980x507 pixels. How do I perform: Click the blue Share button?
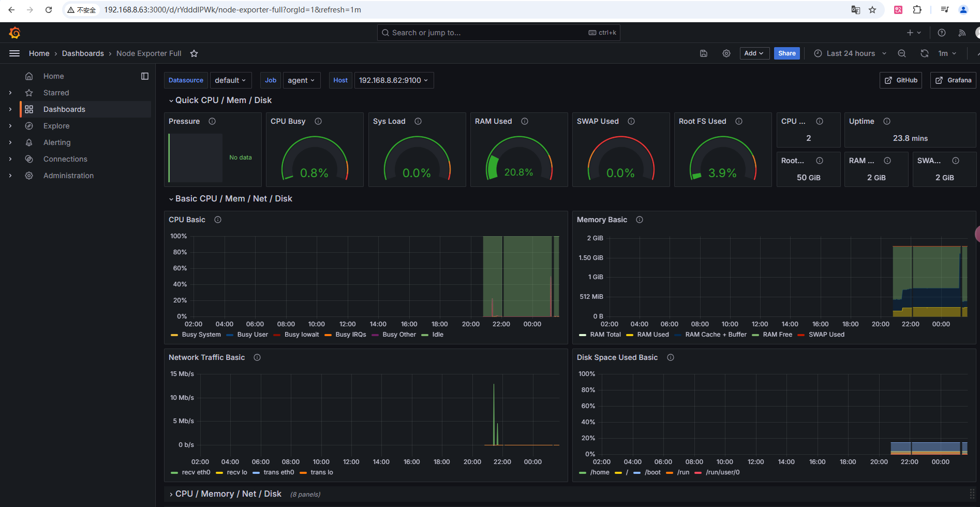click(x=786, y=53)
